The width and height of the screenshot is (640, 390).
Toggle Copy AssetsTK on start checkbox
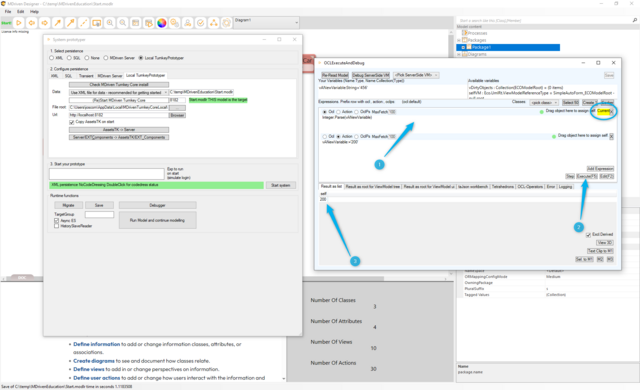click(72, 122)
